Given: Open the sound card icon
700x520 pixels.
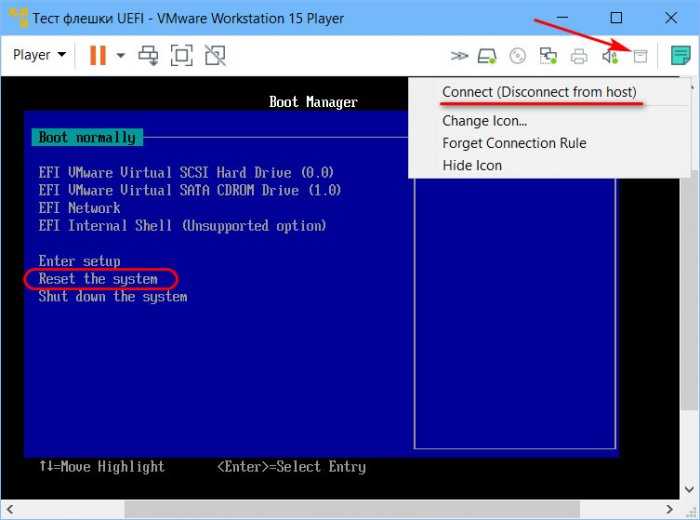Looking at the screenshot, I should point(610,56).
